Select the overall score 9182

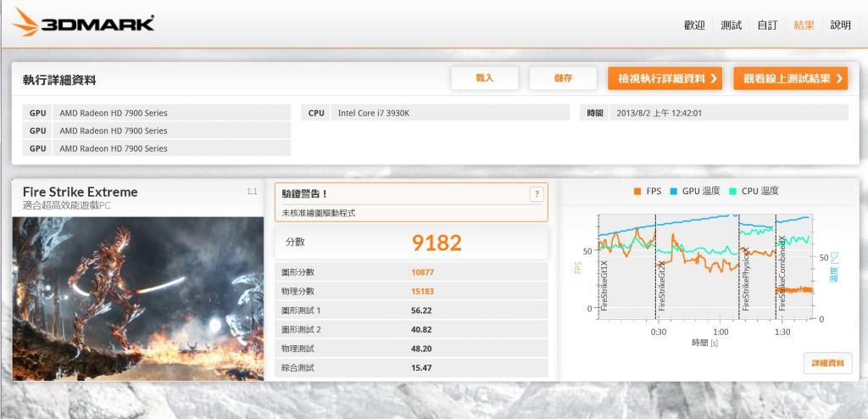[x=437, y=243]
